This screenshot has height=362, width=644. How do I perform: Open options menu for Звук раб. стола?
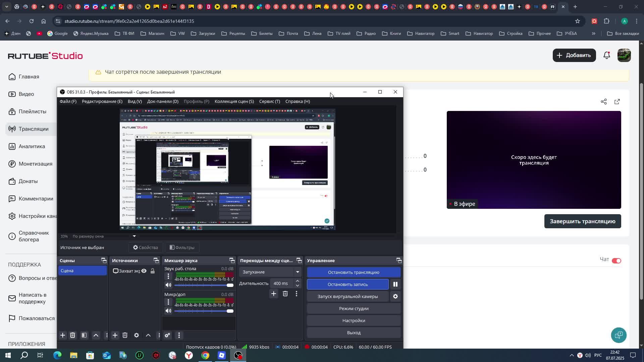point(168,276)
